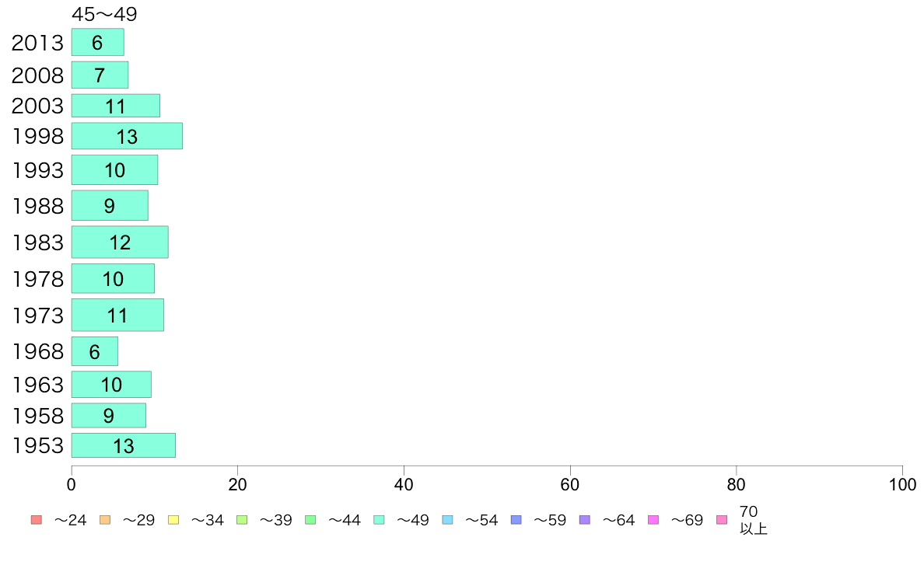Click the ~54 light blue legend swatch

447,520
